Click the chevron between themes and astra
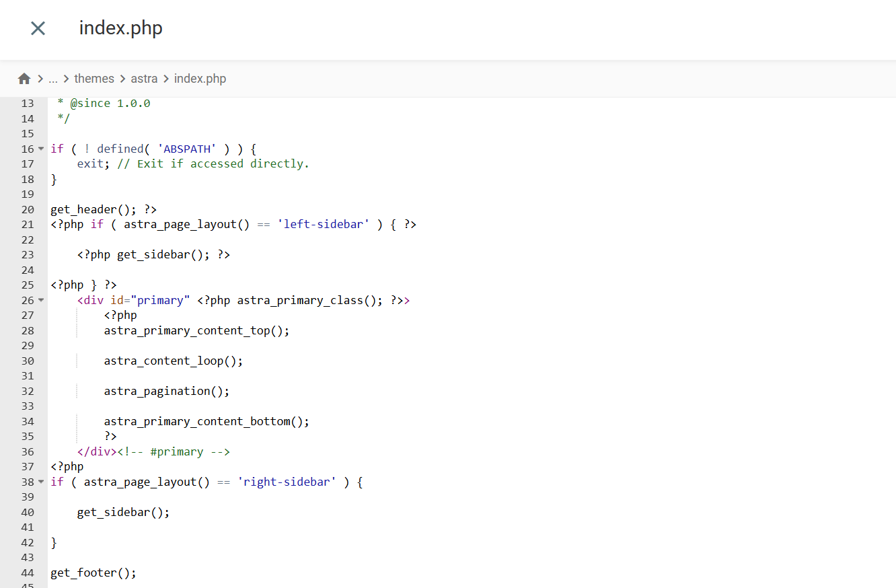896x588 pixels. [x=122, y=79]
